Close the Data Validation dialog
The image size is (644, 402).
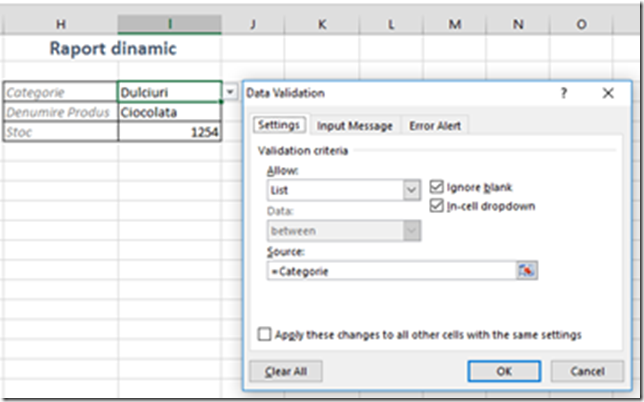coord(608,93)
